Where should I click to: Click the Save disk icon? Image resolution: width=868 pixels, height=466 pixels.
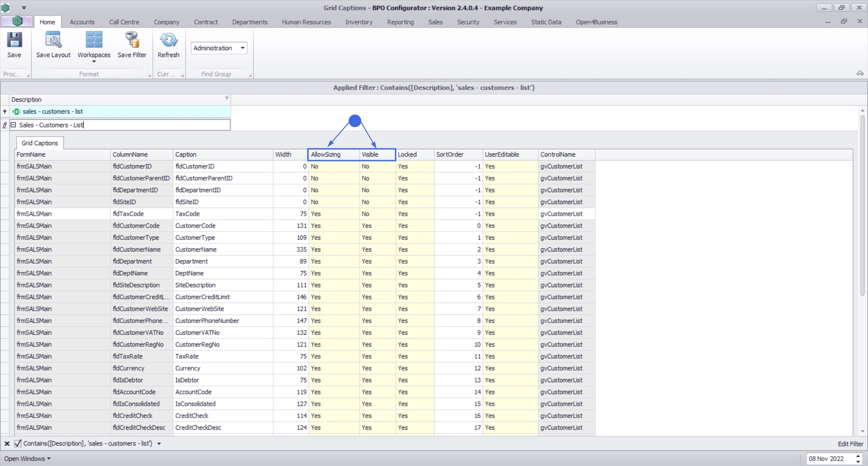(14, 40)
